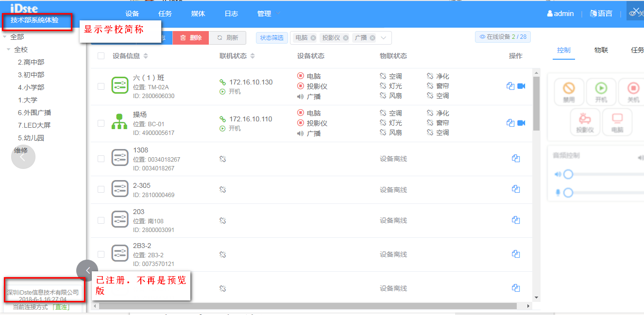Click the 电脑 computer control icon
The image size is (644, 315).
(617, 121)
